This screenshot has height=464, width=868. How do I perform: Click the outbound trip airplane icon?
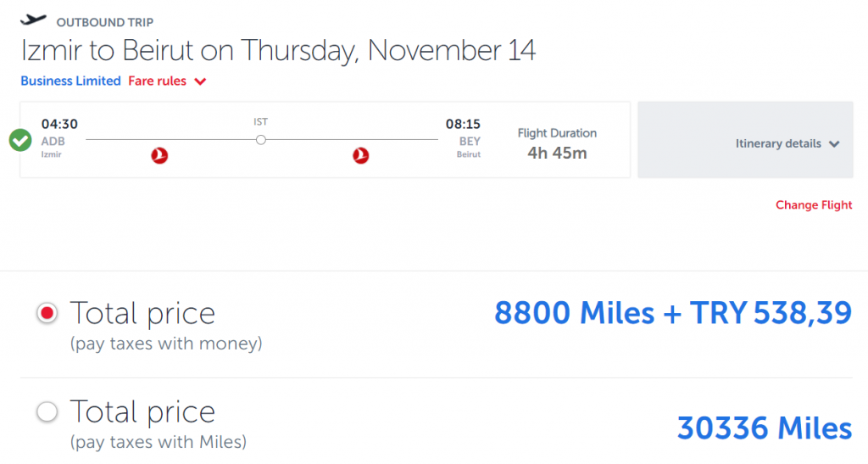click(x=33, y=20)
